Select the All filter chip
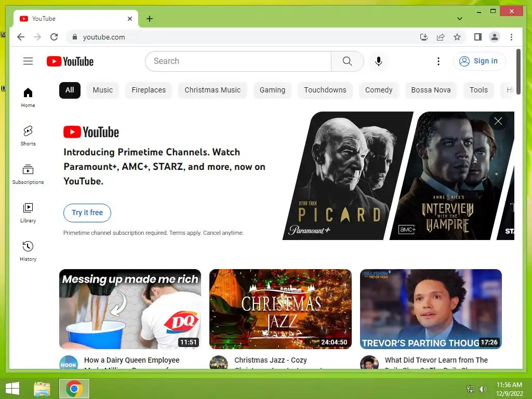This screenshot has width=532, height=399. point(70,90)
